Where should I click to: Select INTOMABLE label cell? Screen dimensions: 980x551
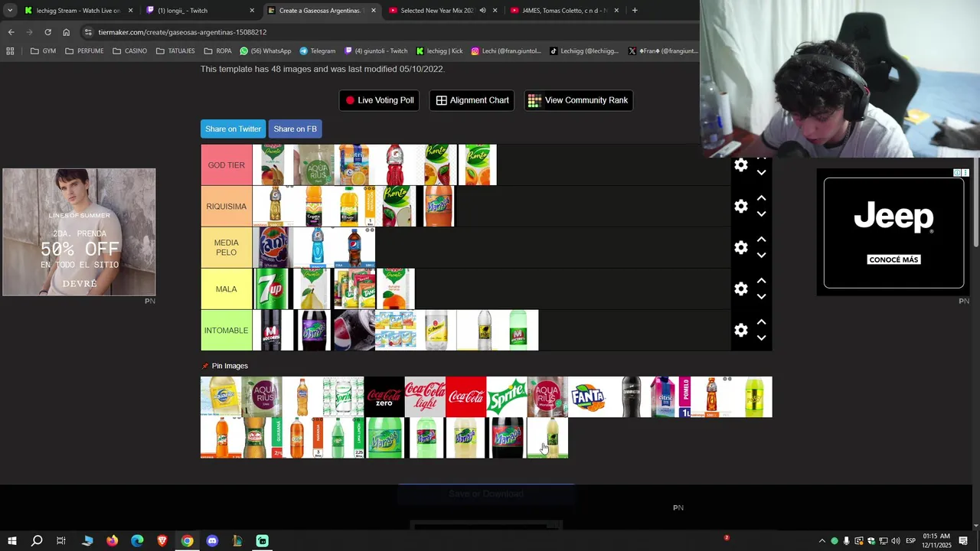pyautogui.click(x=227, y=331)
